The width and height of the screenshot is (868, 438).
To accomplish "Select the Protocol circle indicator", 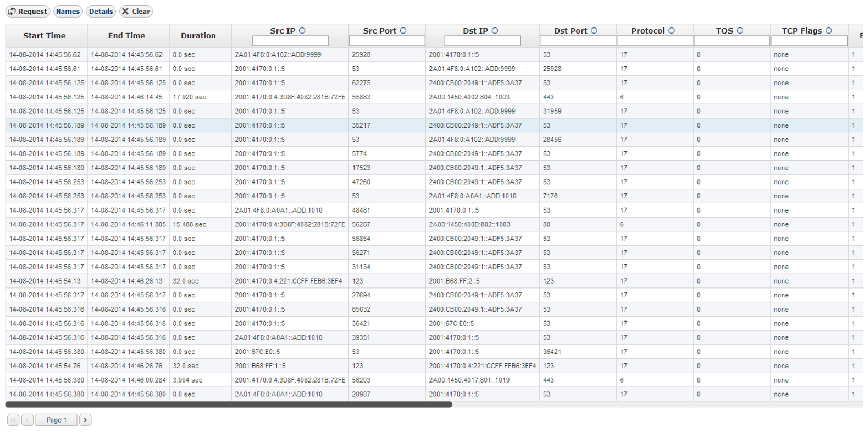I will (672, 31).
